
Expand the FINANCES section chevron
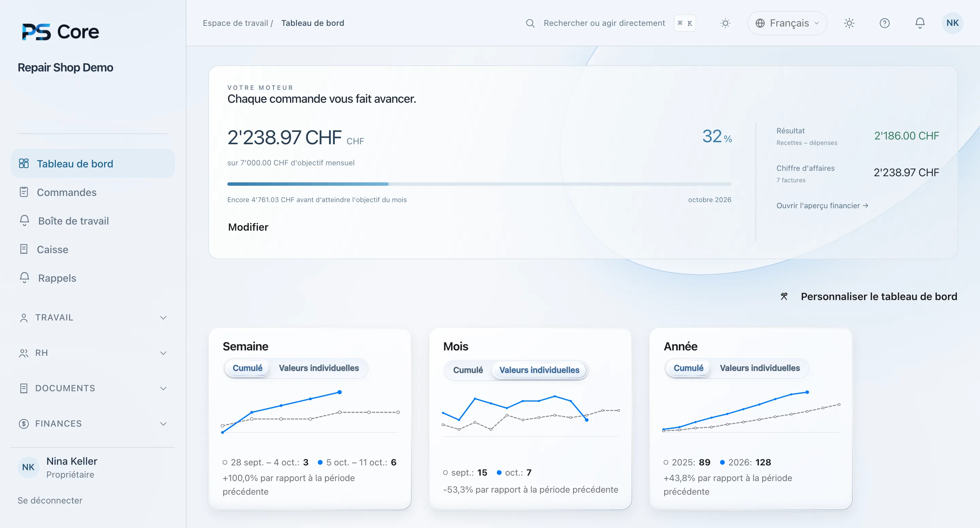point(163,424)
